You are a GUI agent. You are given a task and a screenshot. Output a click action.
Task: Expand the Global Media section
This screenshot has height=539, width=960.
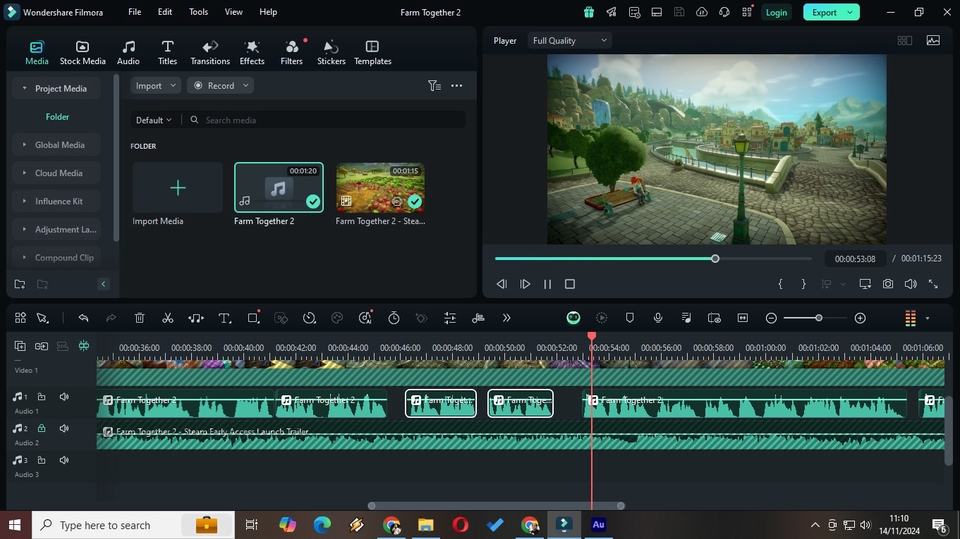pos(59,145)
